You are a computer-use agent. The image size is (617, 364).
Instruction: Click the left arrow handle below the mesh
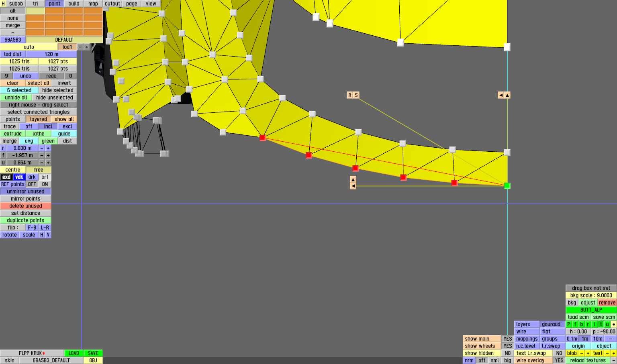[353, 186]
